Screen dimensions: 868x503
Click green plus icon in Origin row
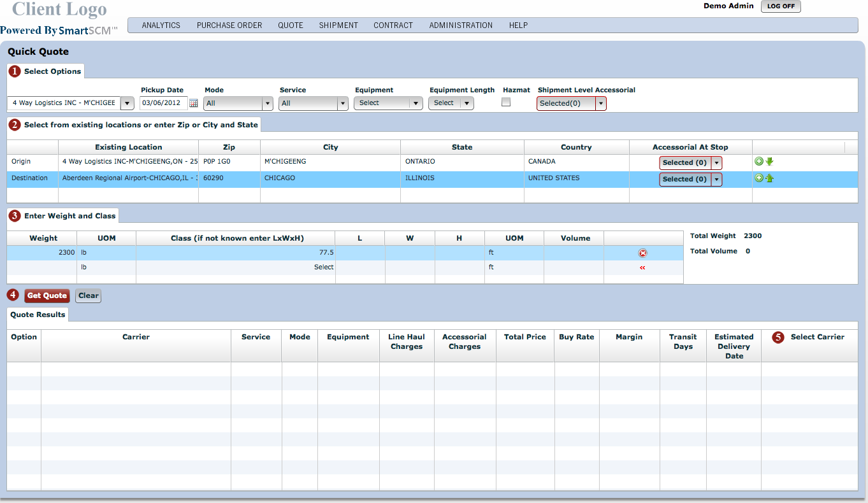(x=759, y=162)
